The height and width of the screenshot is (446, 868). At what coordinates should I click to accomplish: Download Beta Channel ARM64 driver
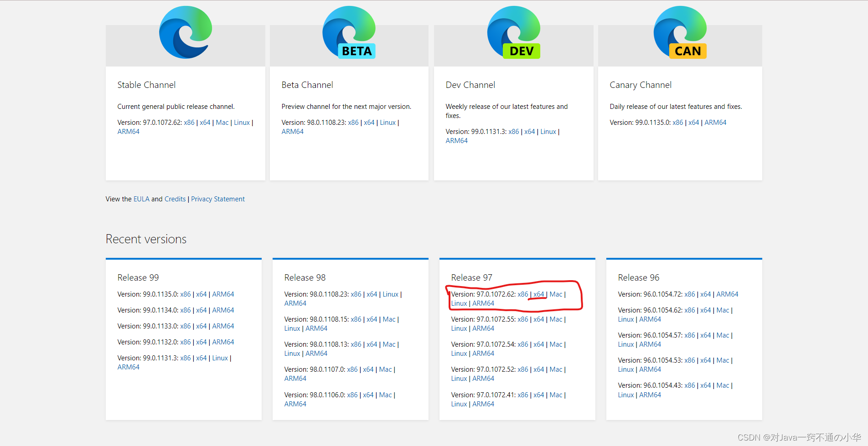(x=293, y=132)
